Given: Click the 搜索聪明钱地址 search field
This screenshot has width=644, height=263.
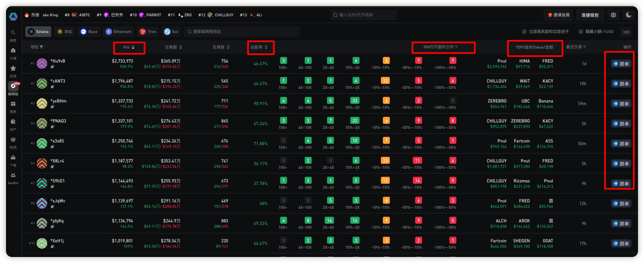Looking at the screenshot, I should [x=243, y=32].
